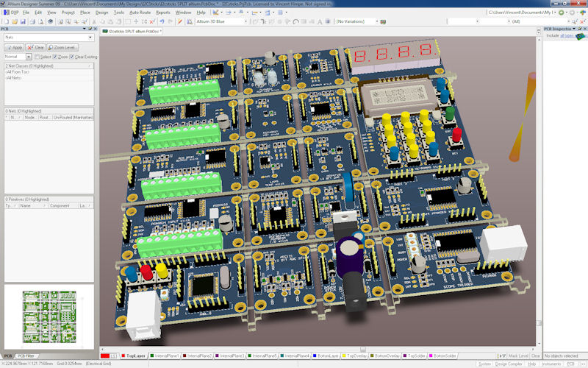This screenshot has width=588, height=368.
Task: Open the PCB panel options arrow
Action: coord(84,29)
